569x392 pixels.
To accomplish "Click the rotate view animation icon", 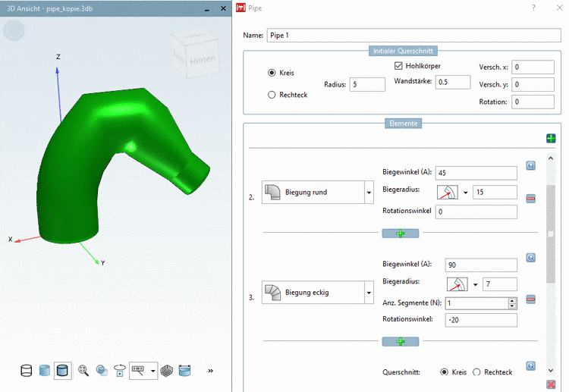I will click(x=119, y=371).
